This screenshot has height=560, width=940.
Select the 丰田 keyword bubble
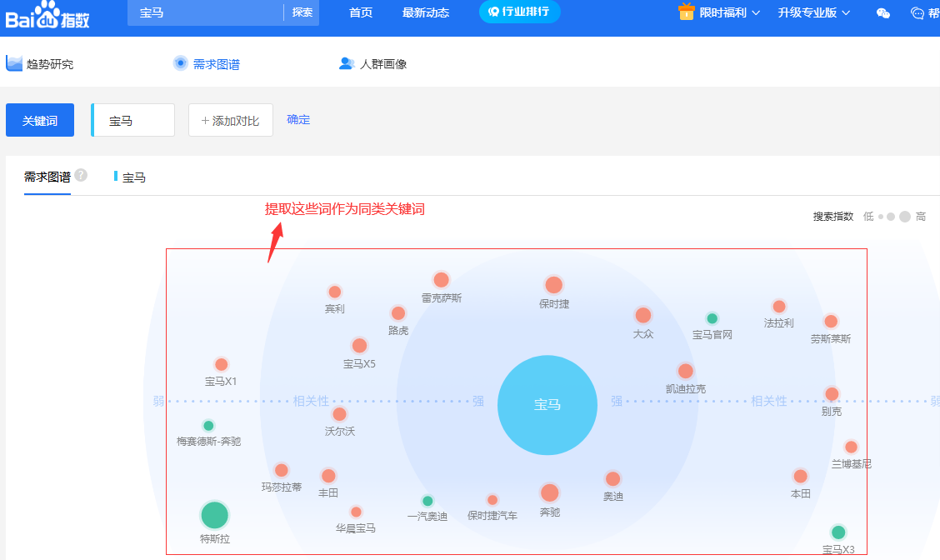(328, 476)
